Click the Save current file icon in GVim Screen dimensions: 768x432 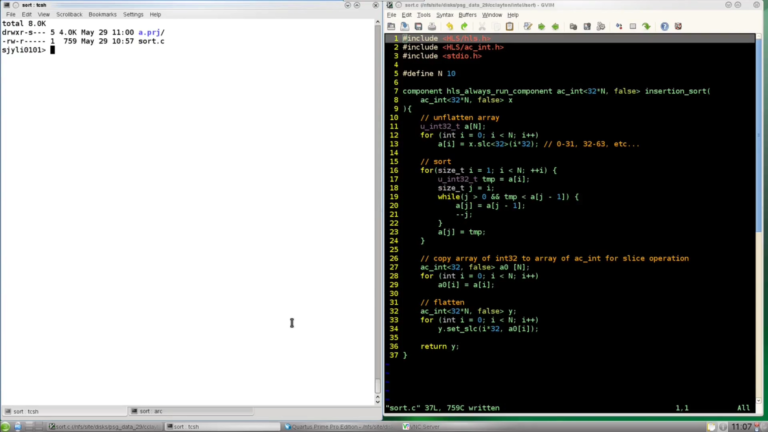405,26
